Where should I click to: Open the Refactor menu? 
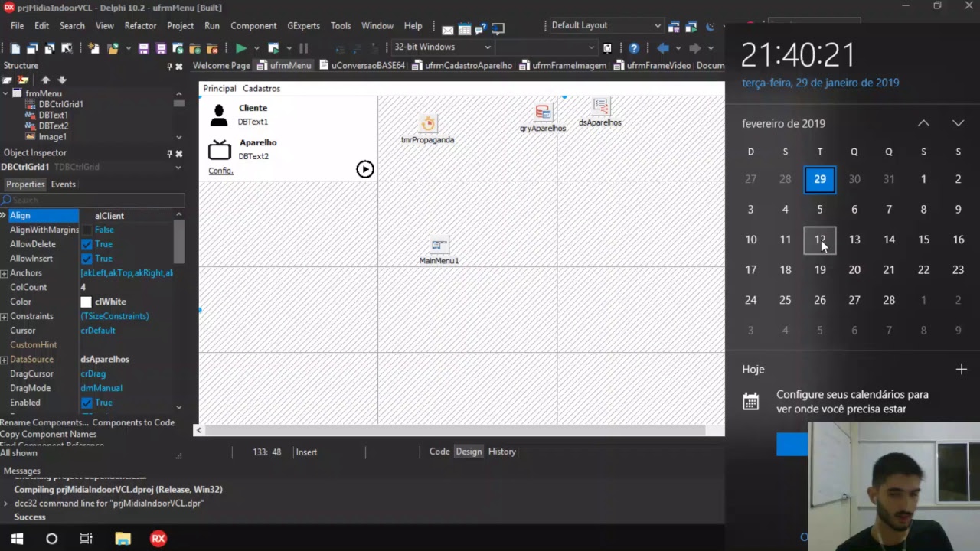(x=140, y=25)
